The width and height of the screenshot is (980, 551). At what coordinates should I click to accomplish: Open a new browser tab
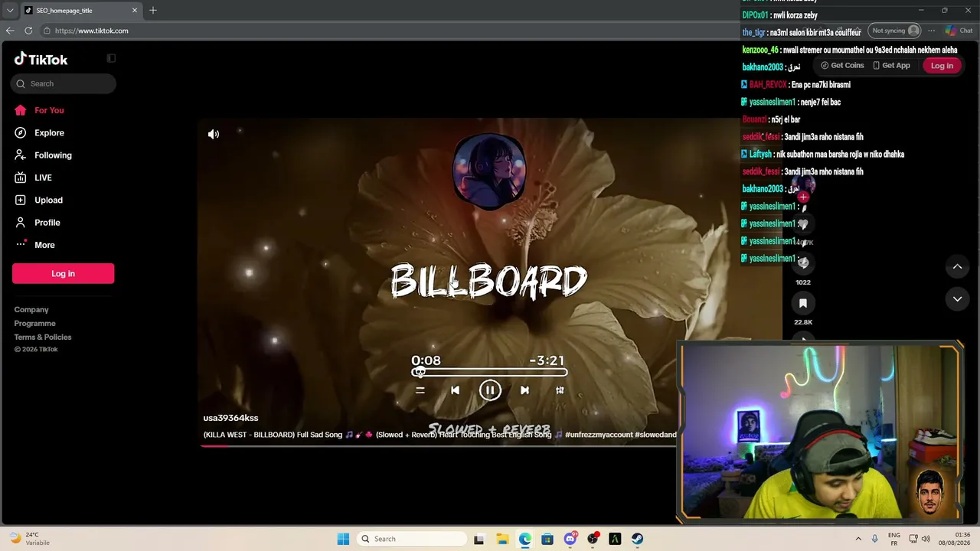pyautogui.click(x=153, y=11)
